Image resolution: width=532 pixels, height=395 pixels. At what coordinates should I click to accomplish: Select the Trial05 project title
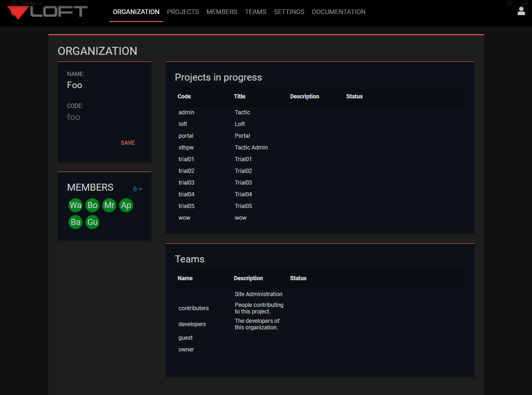click(243, 206)
